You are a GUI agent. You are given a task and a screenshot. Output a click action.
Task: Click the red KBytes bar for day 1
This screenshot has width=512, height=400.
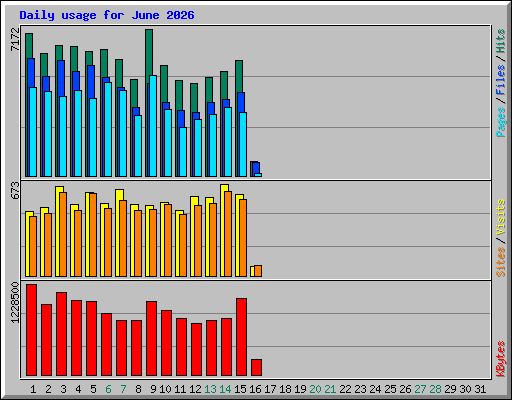coord(31,330)
